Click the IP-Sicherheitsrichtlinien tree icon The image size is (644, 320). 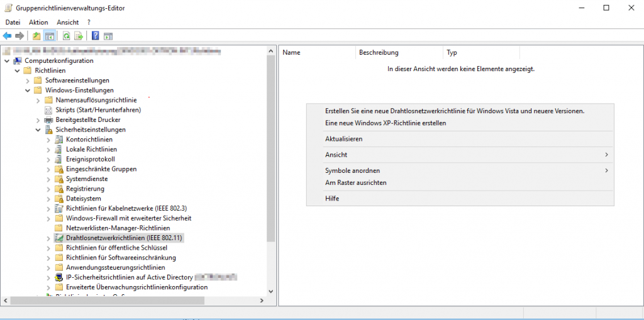(59, 277)
